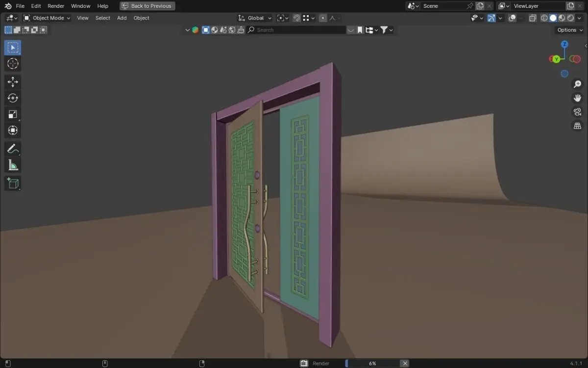Click the Zoom magnifier viewport icon

click(577, 84)
